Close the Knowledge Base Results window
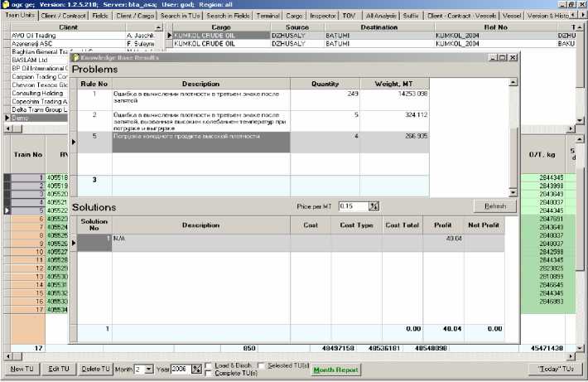The width and height of the screenshot is (588, 382). coord(512,58)
